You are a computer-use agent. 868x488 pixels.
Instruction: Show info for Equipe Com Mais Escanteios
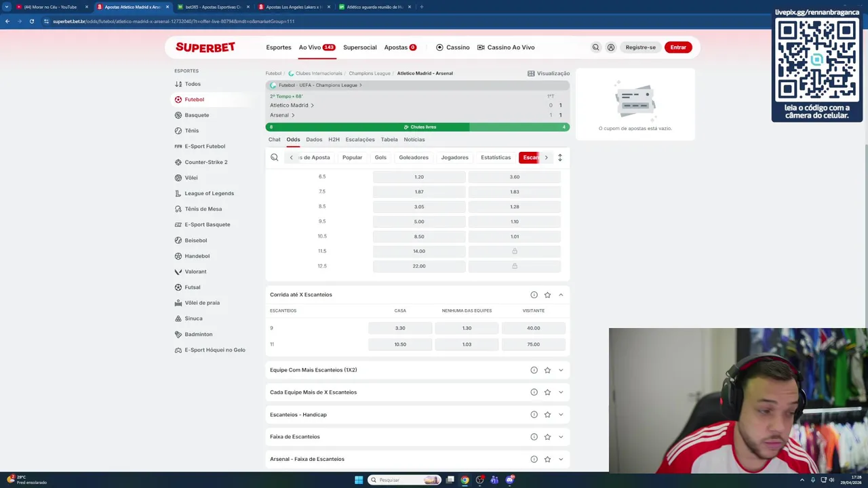coord(534,370)
